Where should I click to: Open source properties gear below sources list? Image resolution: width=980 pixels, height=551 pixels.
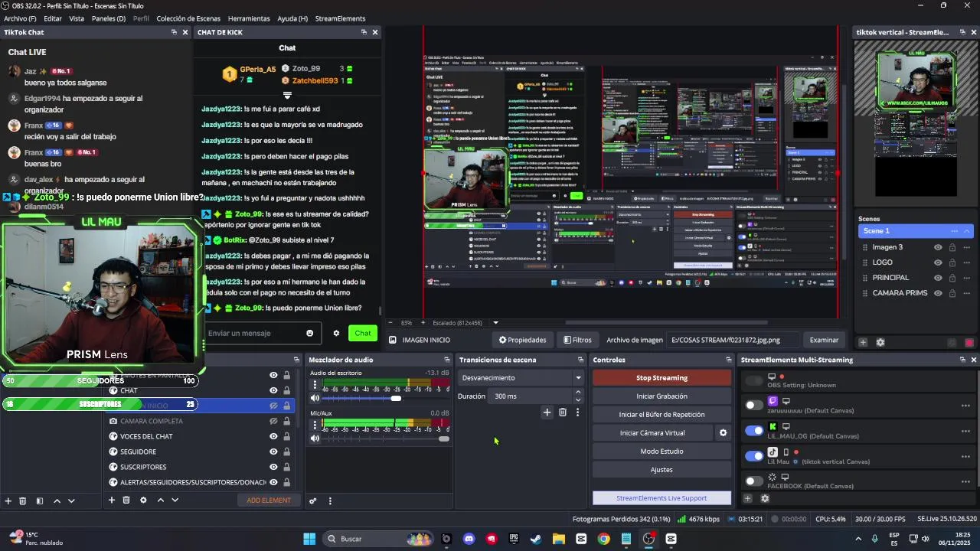tap(143, 500)
